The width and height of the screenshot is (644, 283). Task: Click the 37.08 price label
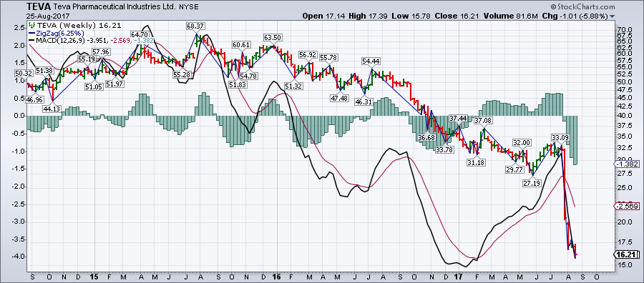(484, 121)
